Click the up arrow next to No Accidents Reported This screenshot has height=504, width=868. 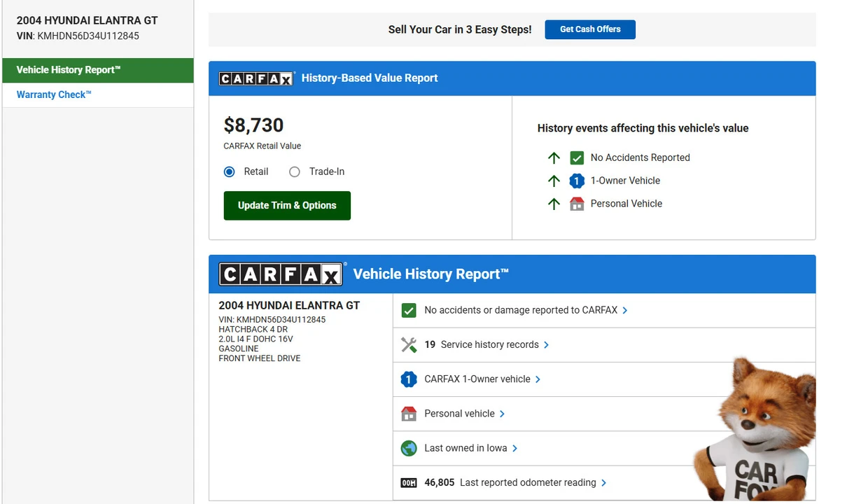click(x=554, y=158)
